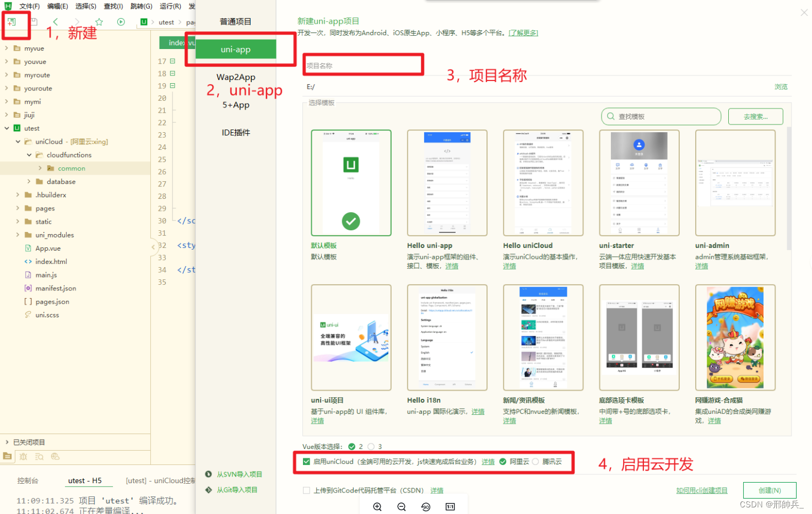The image size is (812, 514).
Task: Expand the common folder
Action: pos(40,168)
